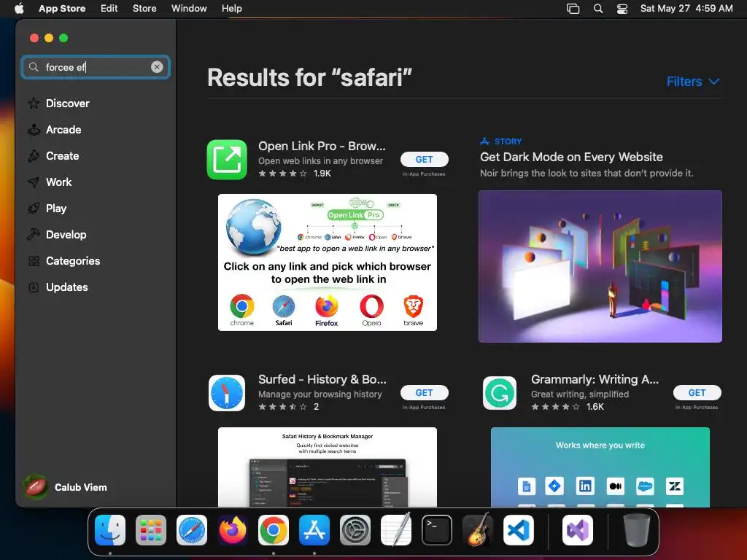Open the Arcade joystick icon
This screenshot has width=747, height=560.
34,130
